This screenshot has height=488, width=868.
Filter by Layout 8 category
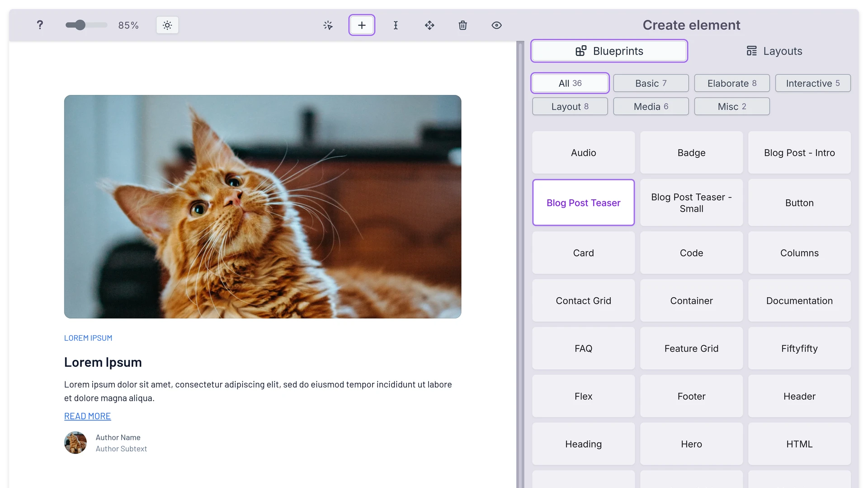point(570,107)
